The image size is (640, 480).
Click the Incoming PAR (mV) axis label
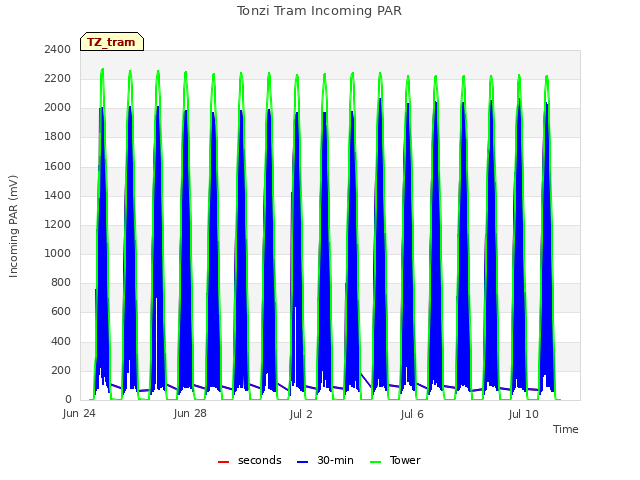13,227
